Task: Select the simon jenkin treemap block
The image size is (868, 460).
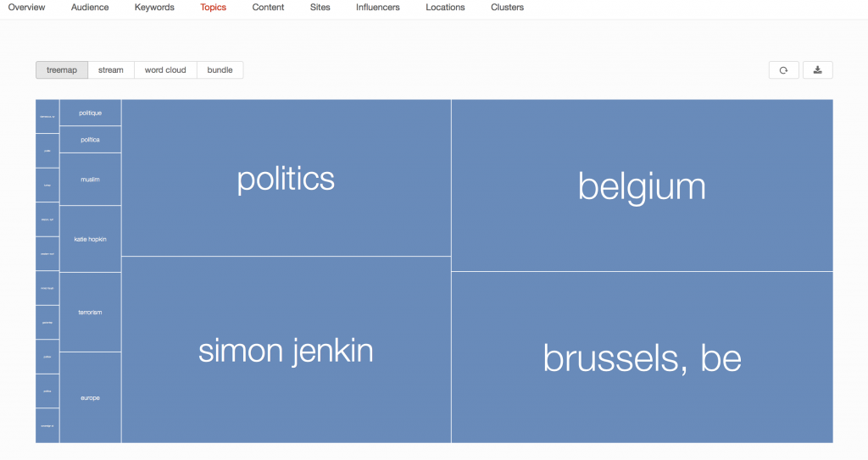Action: (286, 349)
